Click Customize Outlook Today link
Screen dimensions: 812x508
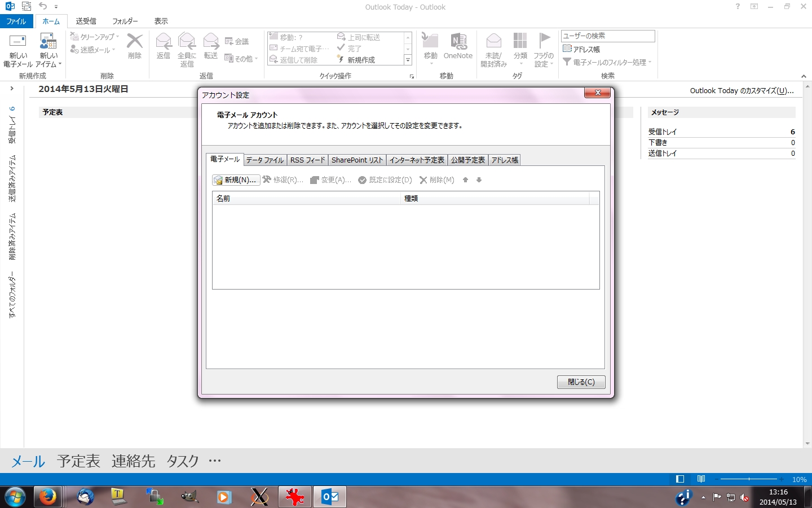(742, 90)
